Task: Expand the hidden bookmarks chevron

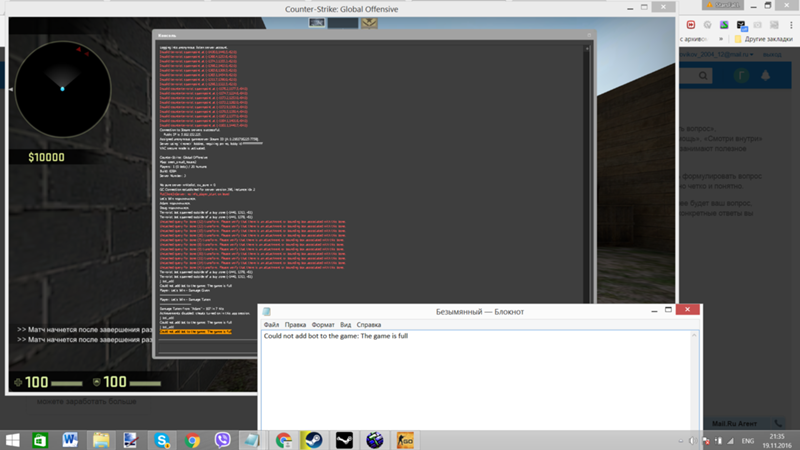Action: click(x=721, y=39)
